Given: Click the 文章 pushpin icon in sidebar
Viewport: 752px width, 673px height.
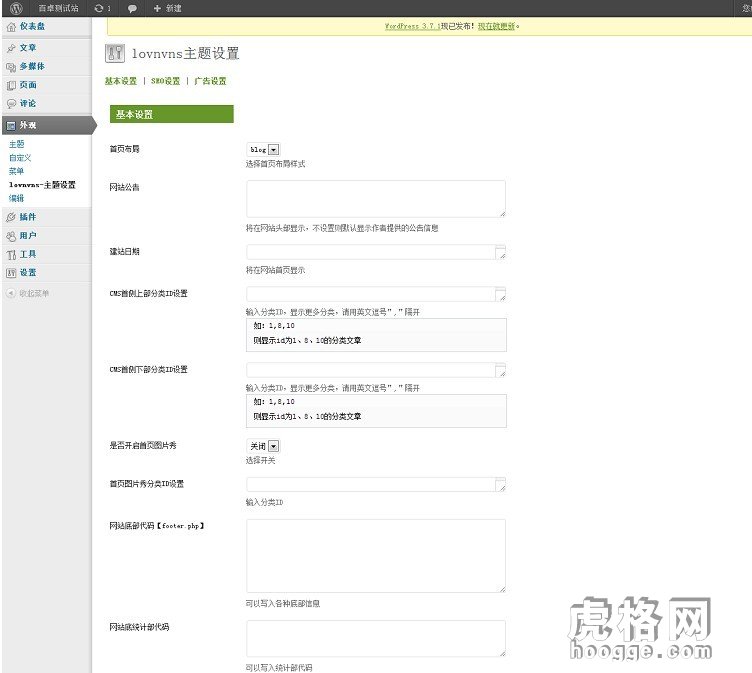Looking at the screenshot, I should [11, 48].
